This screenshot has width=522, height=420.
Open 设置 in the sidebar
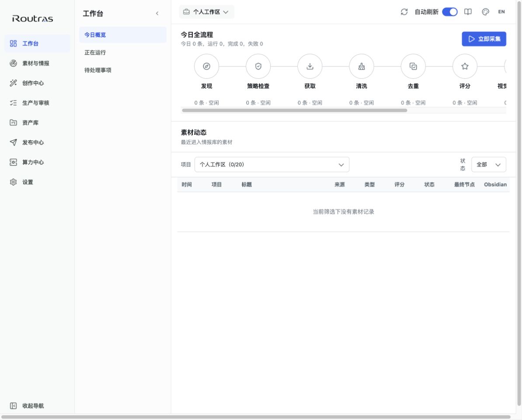37,182
